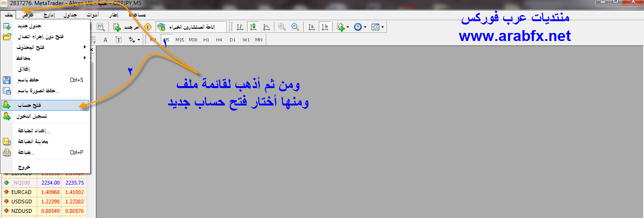The image size is (644, 218).
Task: Switch chart to bar chart icon
Action: 240,27
